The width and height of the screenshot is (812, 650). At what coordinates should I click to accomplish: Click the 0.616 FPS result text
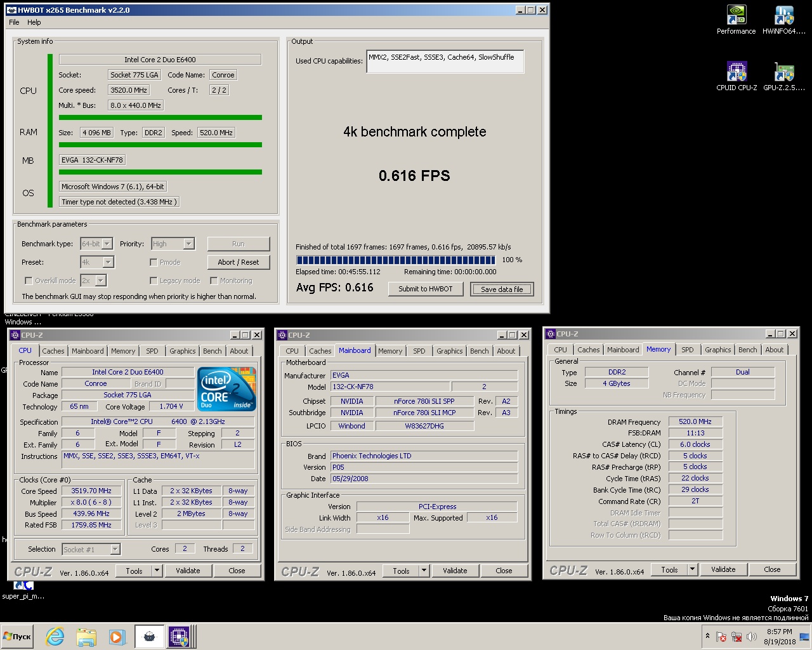click(x=414, y=176)
